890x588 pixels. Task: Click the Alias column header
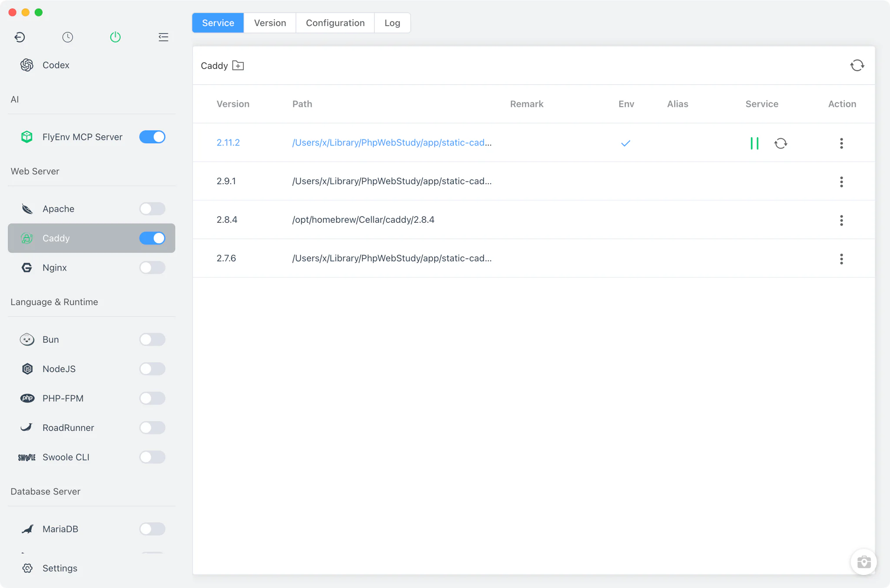pyautogui.click(x=677, y=104)
